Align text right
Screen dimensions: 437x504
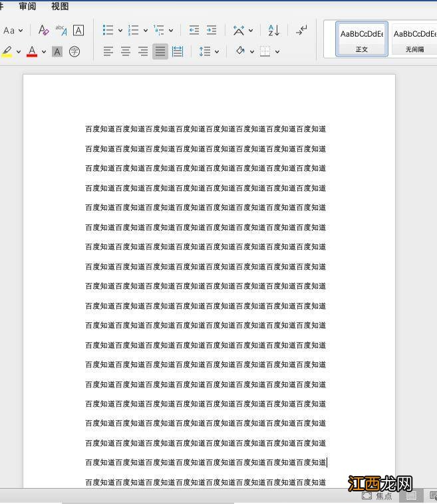point(143,51)
